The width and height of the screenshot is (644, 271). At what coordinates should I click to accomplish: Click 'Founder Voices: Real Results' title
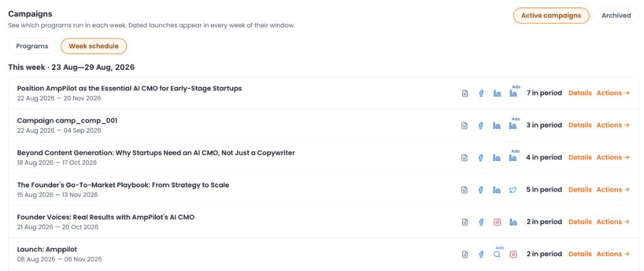[106, 217]
